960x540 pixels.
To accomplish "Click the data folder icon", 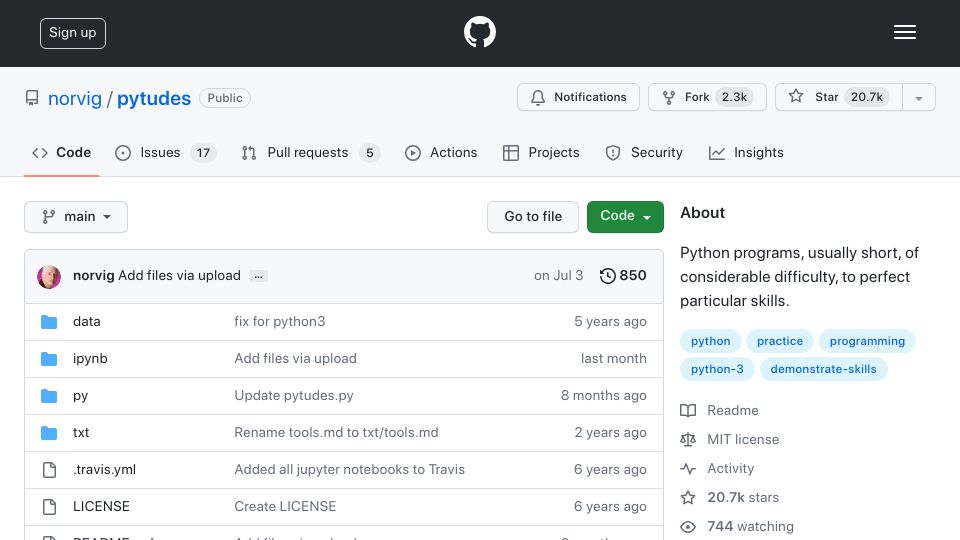I will click(x=49, y=322).
